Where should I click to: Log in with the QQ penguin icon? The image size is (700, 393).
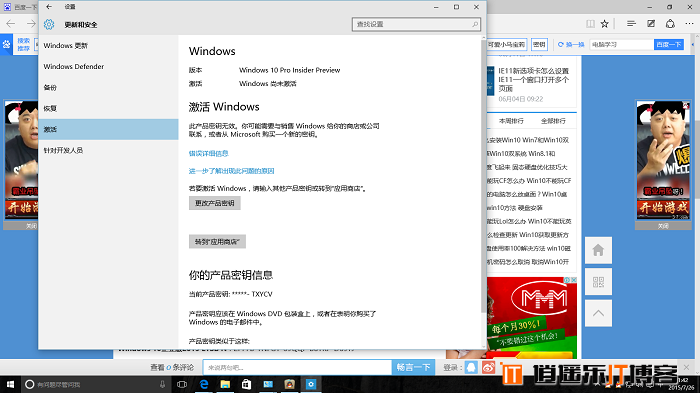coord(471,368)
